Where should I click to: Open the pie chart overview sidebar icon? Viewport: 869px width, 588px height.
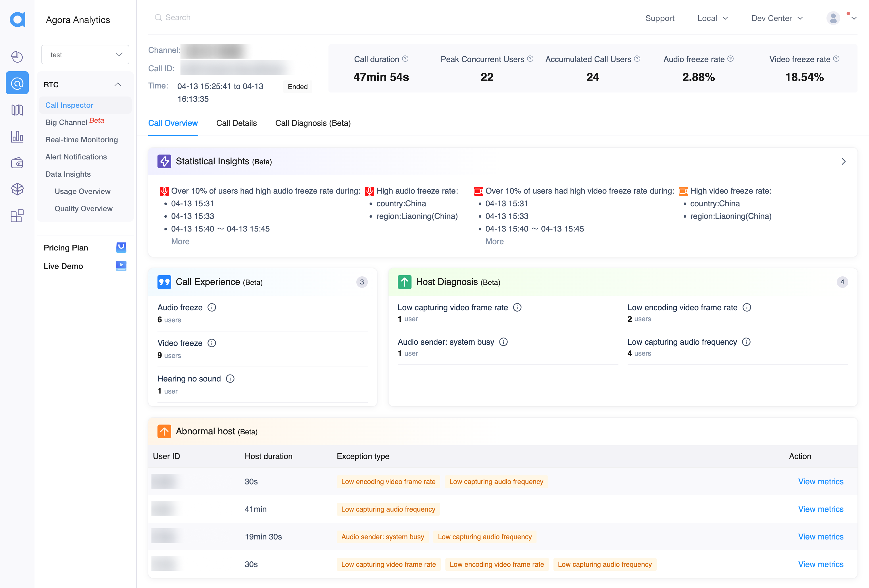click(17, 57)
